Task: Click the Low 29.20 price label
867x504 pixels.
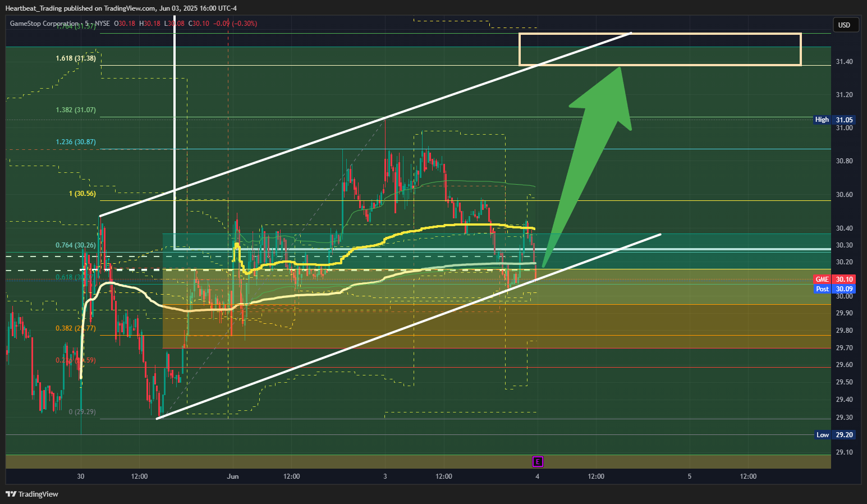Action: [834, 435]
